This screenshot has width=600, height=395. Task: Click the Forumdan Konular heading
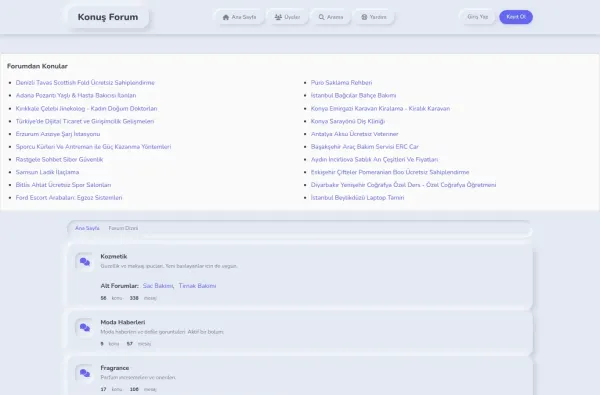pos(37,66)
